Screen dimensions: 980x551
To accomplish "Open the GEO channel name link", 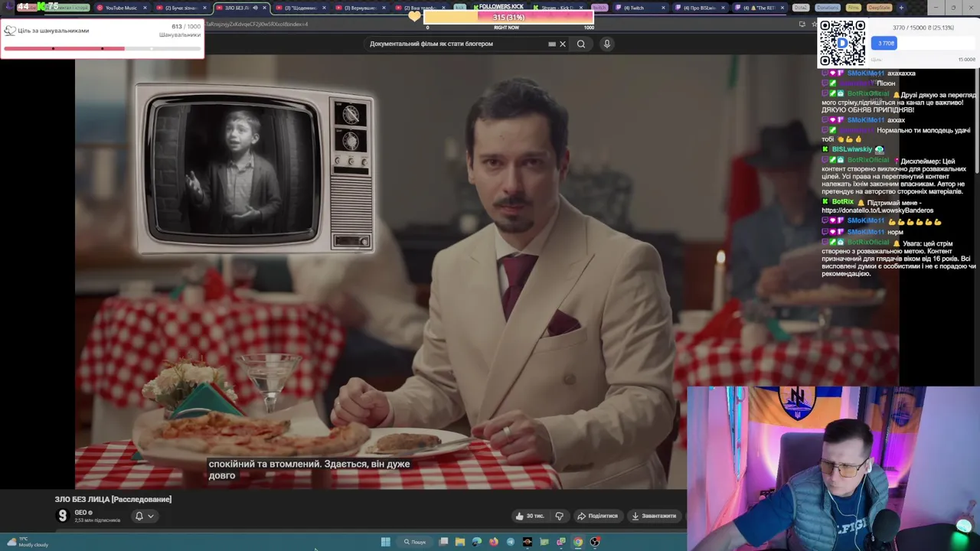I will click(x=81, y=512).
